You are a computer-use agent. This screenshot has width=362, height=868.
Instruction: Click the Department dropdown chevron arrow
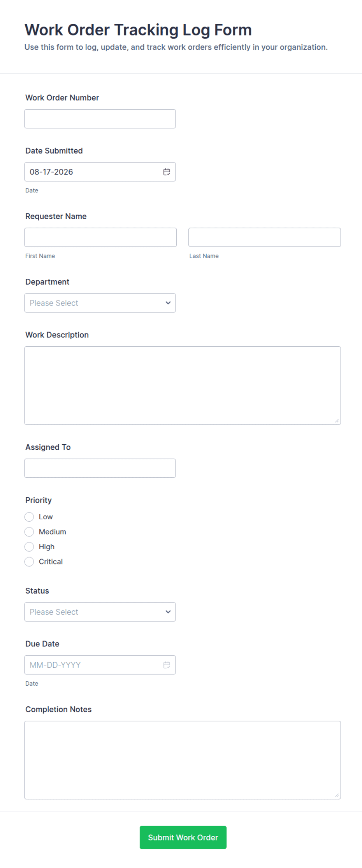[168, 303]
